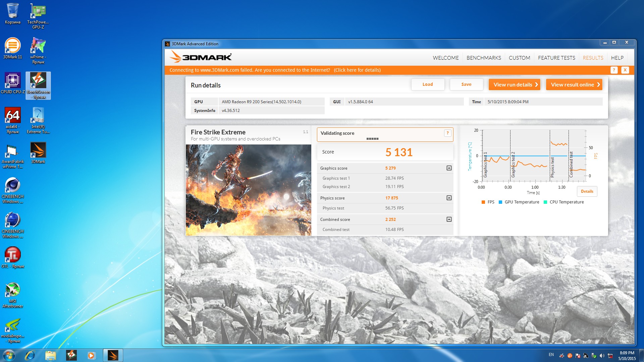Image resolution: width=644 pixels, height=362 pixels.
Task: Click the Physics score value 17 875
Action: pyautogui.click(x=392, y=198)
